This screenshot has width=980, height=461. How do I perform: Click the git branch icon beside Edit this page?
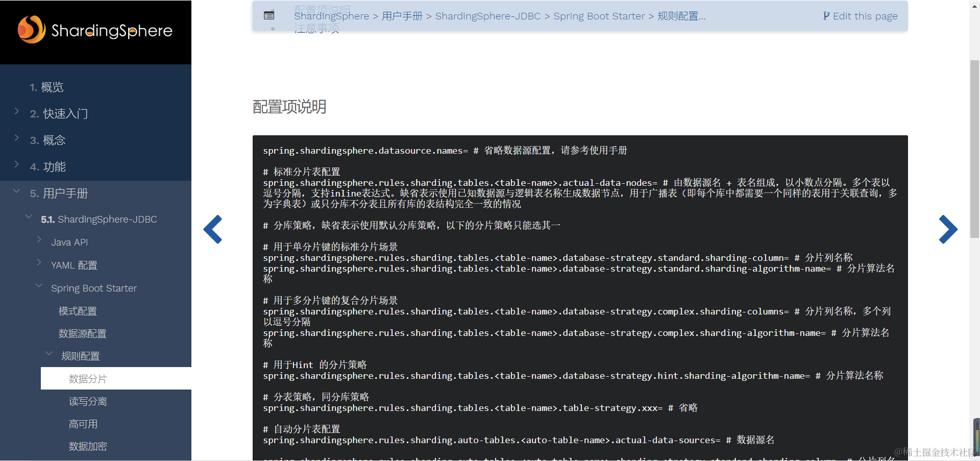(x=826, y=15)
